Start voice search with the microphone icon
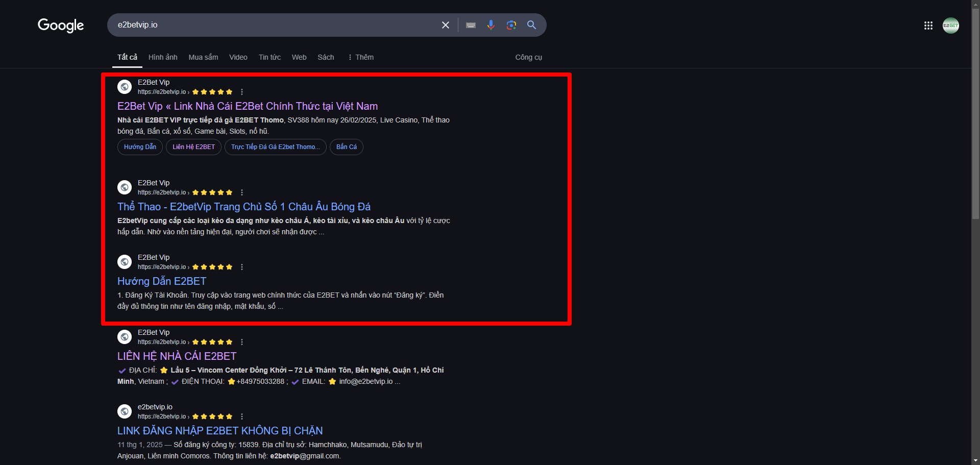980x465 pixels. pyautogui.click(x=491, y=25)
